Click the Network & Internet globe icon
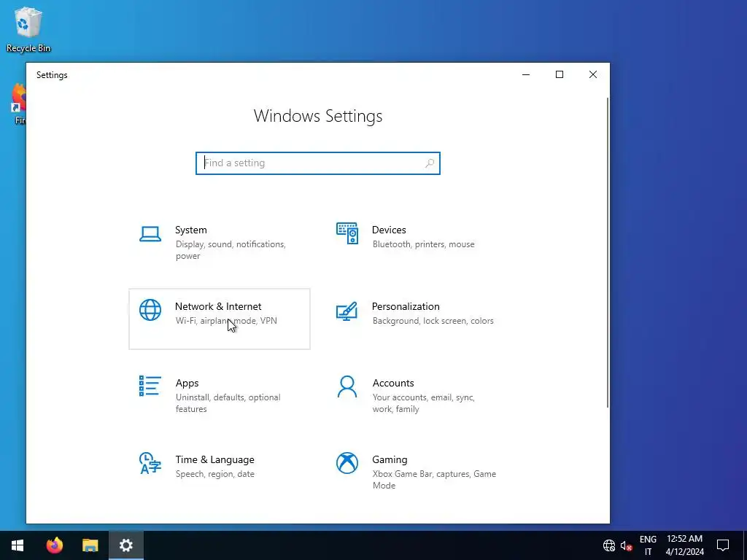 pyautogui.click(x=150, y=310)
